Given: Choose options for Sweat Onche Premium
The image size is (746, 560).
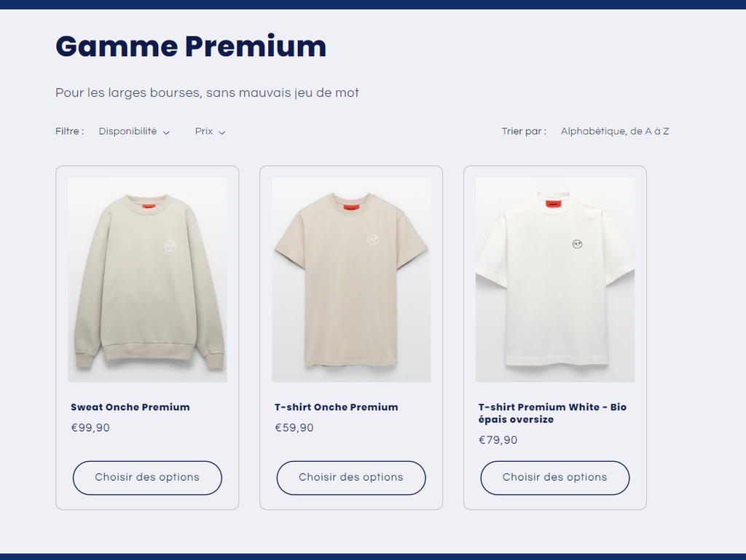Looking at the screenshot, I should tap(147, 478).
